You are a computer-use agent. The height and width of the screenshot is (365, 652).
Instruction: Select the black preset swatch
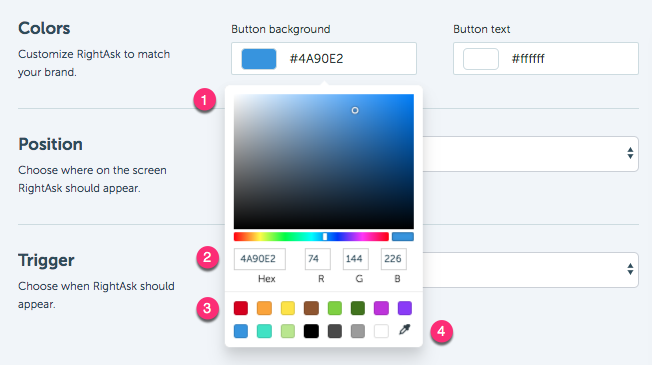click(311, 331)
